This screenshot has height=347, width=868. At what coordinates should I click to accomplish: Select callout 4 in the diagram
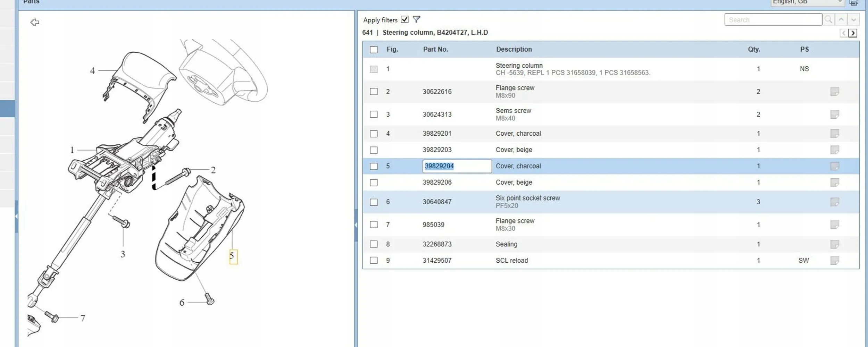pyautogui.click(x=92, y=71)
